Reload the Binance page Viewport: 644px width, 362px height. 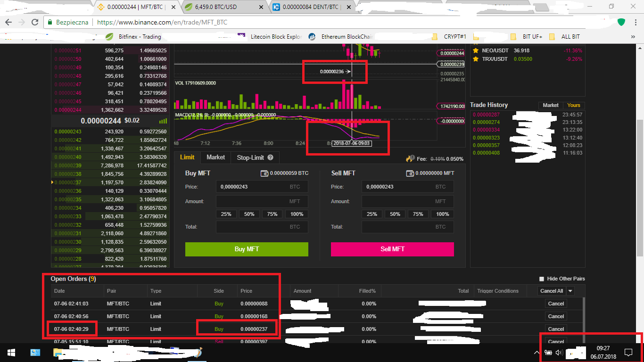(35, 22)
